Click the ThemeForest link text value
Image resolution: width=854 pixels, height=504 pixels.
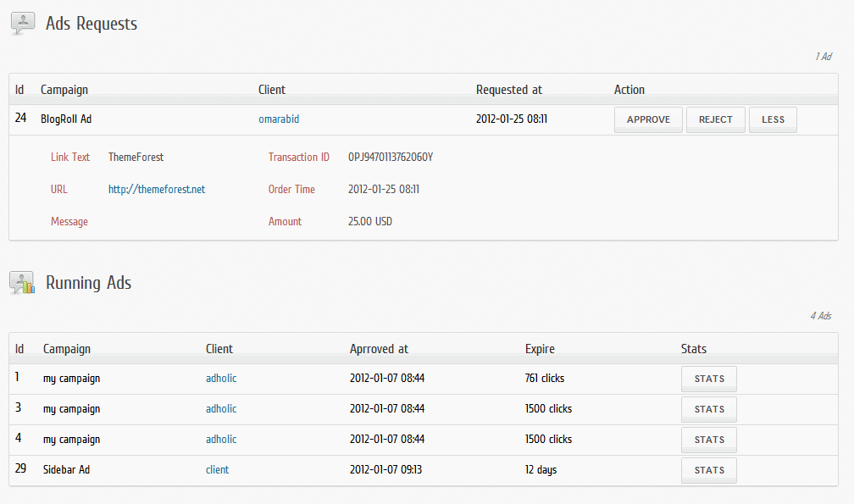pyautogui.click(x=136, y=158)
